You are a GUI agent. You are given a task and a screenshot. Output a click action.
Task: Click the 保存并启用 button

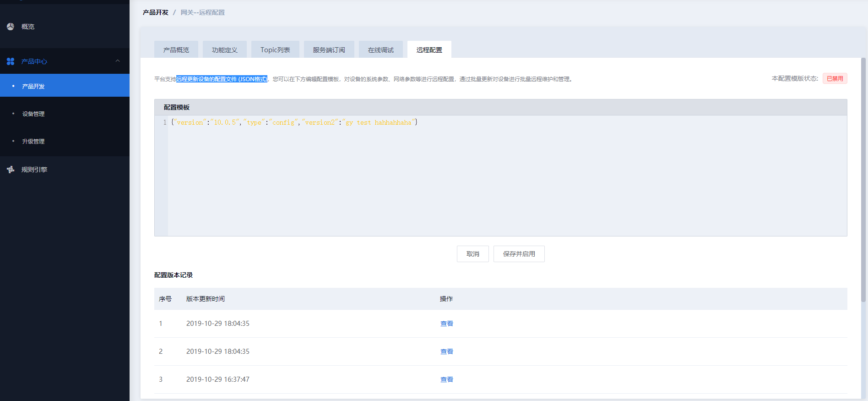(x=519, y=254)
